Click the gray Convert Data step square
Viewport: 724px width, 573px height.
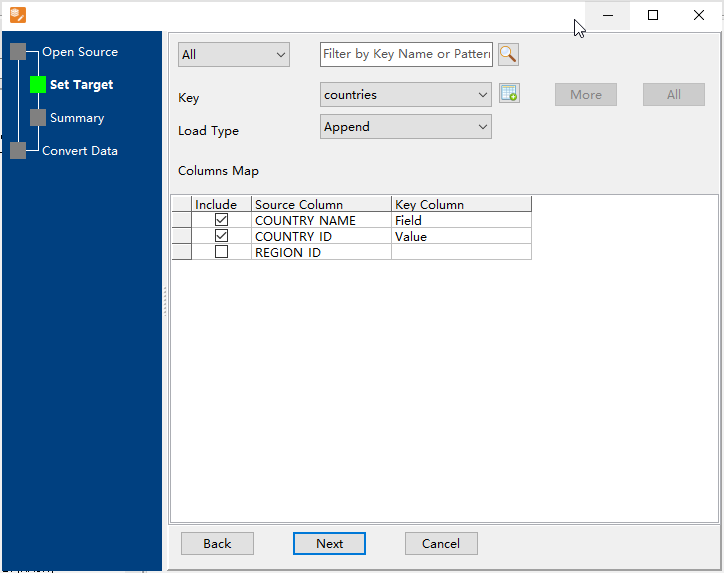click(18, 151)
